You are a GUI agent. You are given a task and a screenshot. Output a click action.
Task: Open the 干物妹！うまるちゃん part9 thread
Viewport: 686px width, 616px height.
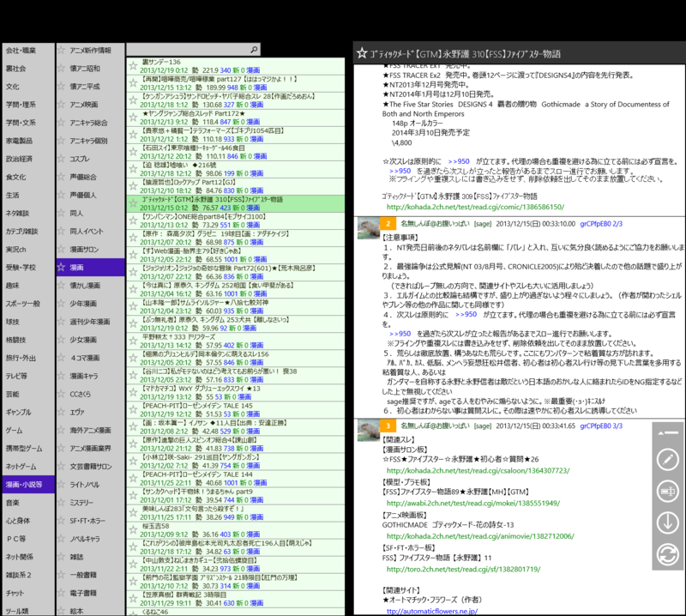235,496
